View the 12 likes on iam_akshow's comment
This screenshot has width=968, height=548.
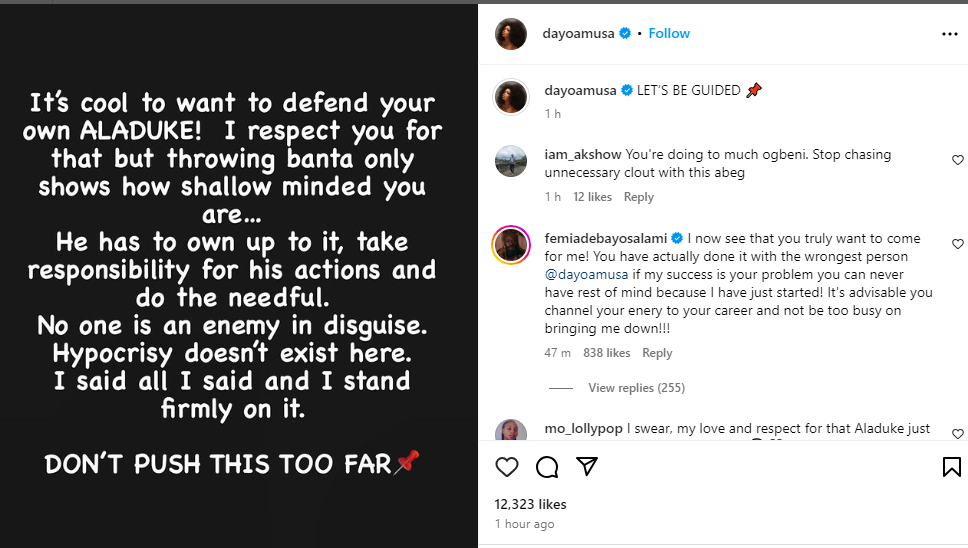coord(592,197)
